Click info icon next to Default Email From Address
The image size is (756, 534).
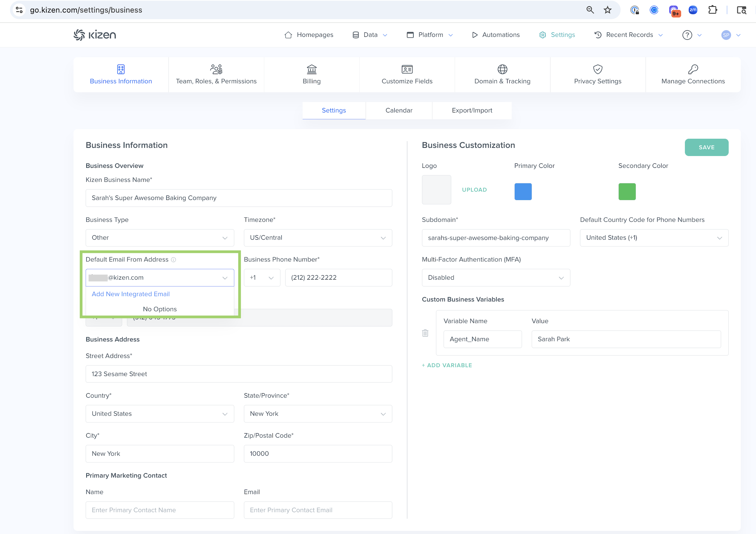pyautogui.click(x=174, y=260)
